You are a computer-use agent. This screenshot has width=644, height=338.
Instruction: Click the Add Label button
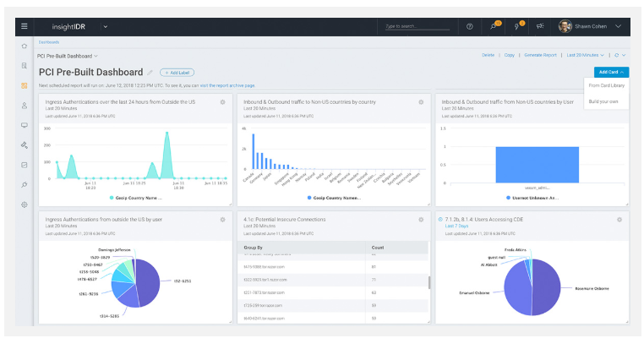tap(177, 73)
